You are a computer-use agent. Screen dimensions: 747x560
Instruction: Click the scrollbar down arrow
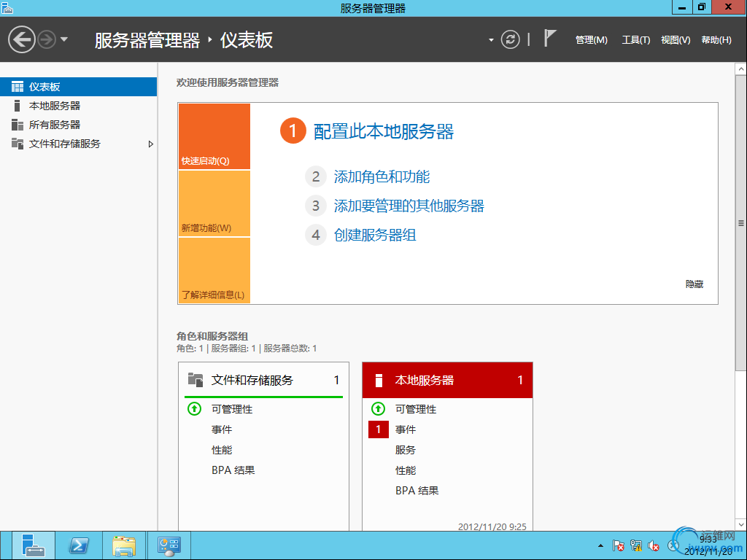point(741,525)
